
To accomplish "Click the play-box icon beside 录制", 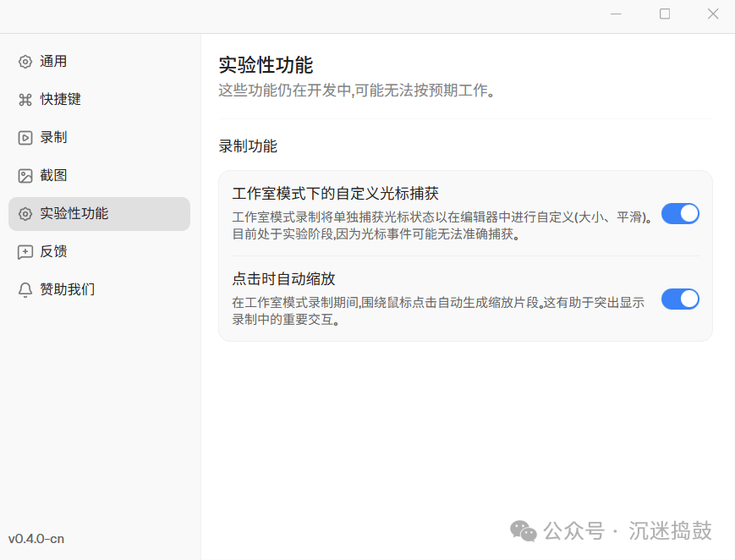I will [x=25, y=138].
